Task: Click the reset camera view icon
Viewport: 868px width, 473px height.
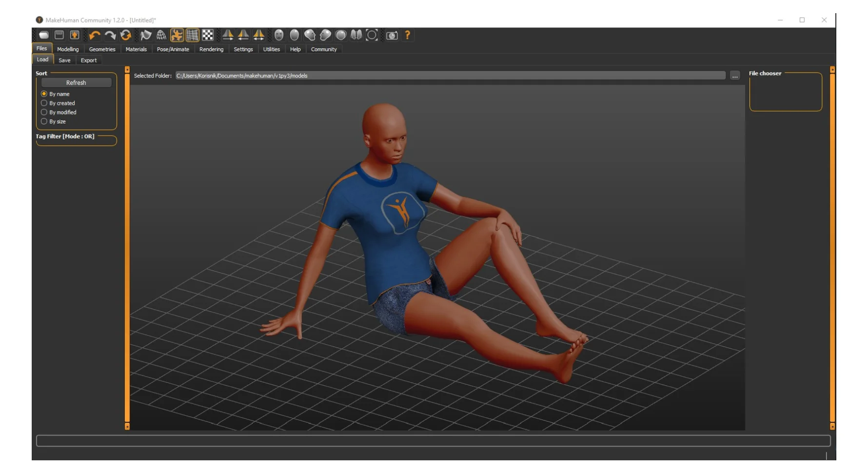Action: click(372, 35)
